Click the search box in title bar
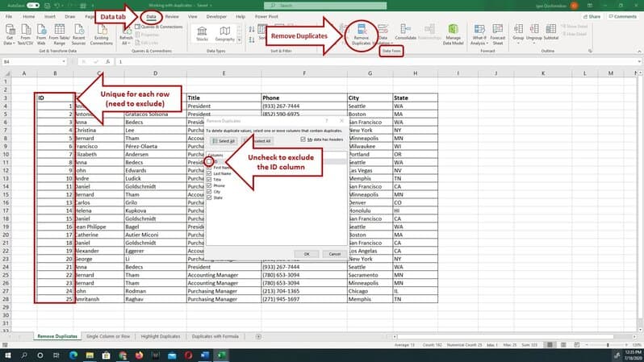This screenshot has height=362, width=644. coord(325,6)
